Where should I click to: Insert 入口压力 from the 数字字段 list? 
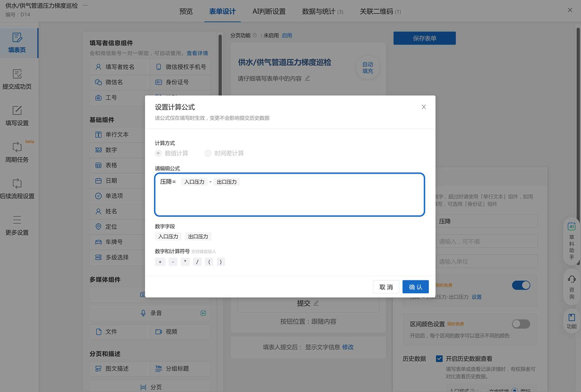[x=168, y=236]
